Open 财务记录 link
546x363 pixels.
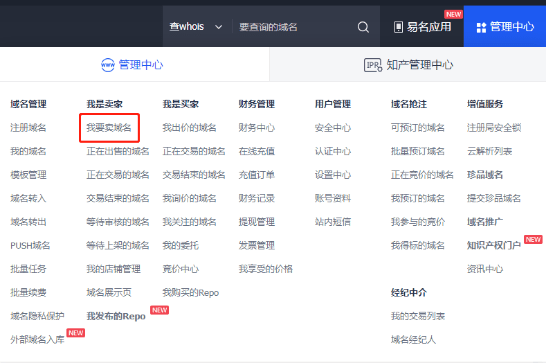click(257, 198)
